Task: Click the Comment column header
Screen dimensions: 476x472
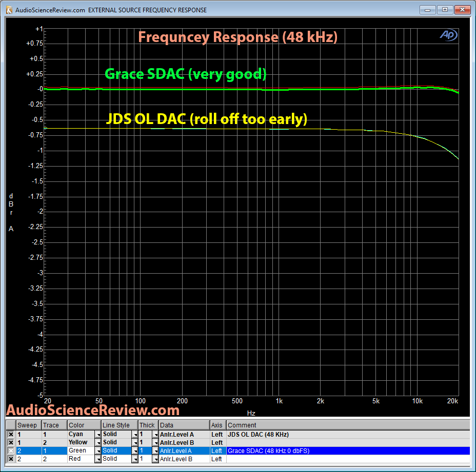Action: (x=348, y=425)
